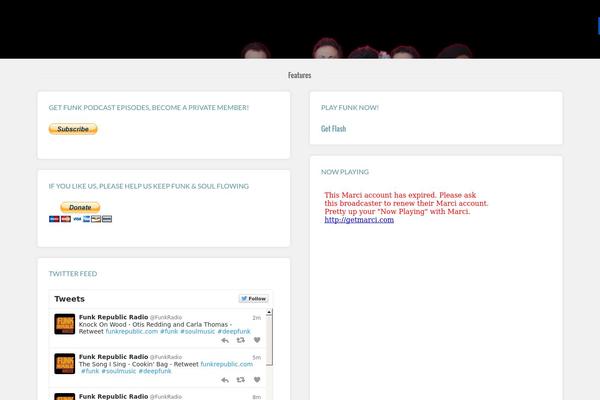Image resolution: width=600 pixels, height=400 pixels.
Task: Click GET FUNK PODCAST EPISODES title
Action: [148, 108]
